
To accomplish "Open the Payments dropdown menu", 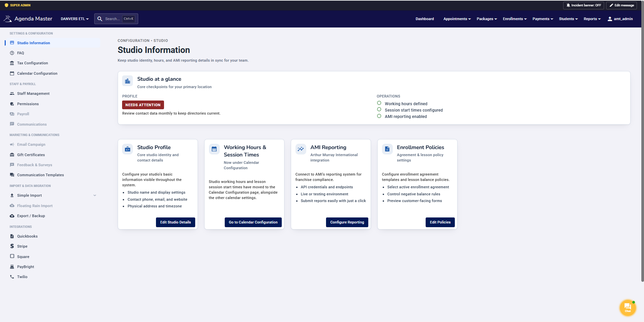I will [x=543, y=19].
